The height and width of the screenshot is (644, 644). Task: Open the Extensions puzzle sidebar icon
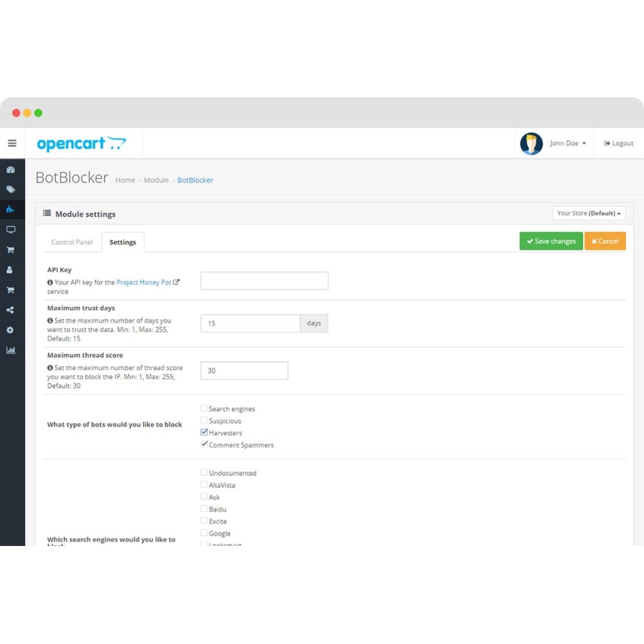pos(11,210)
